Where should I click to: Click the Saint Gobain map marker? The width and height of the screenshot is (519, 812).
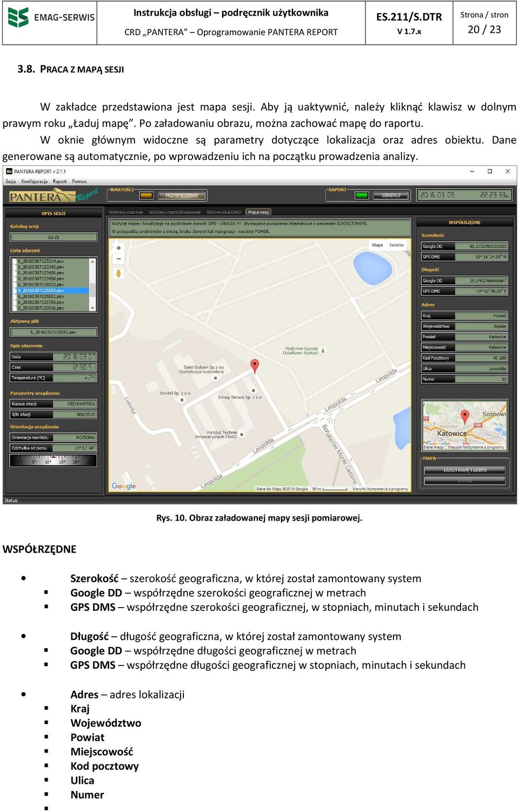click(x=215, y=378)
